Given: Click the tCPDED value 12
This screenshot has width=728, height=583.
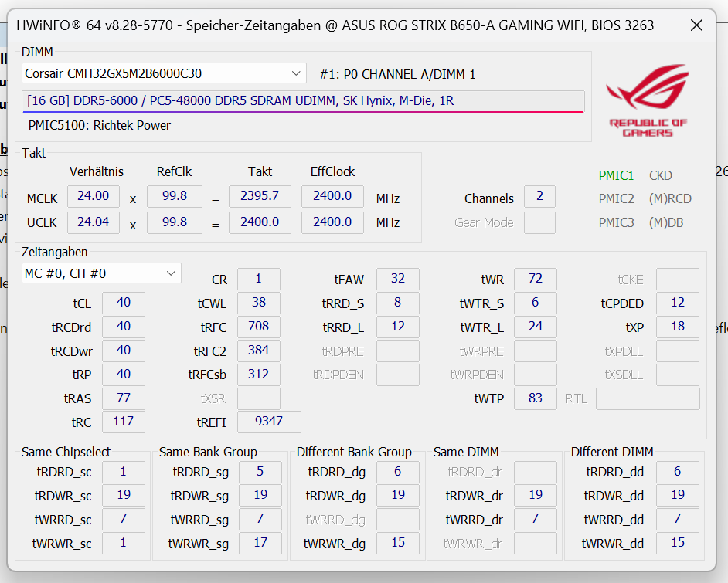Looking at the screenshot, I should [x=678, y=303].
